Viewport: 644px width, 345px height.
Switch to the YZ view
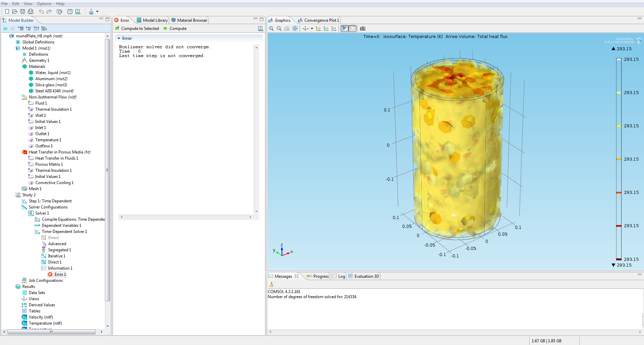326,29
